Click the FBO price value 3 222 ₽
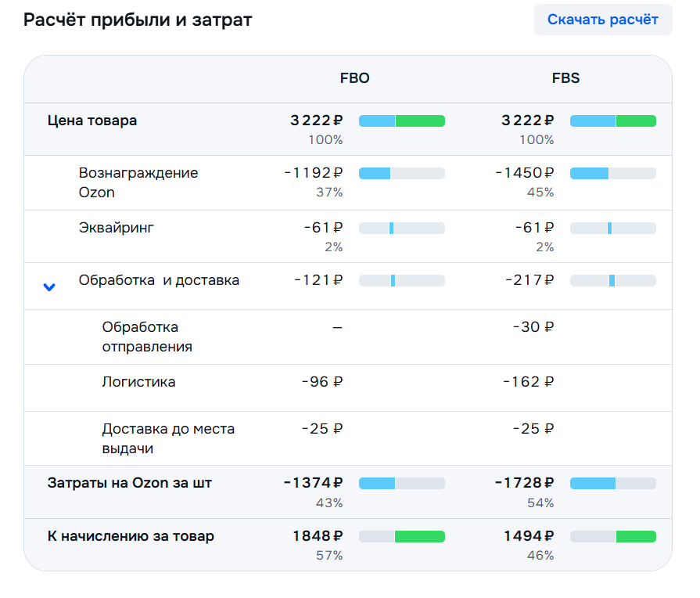The image size is (700, 598). click(x=316, y=121)
